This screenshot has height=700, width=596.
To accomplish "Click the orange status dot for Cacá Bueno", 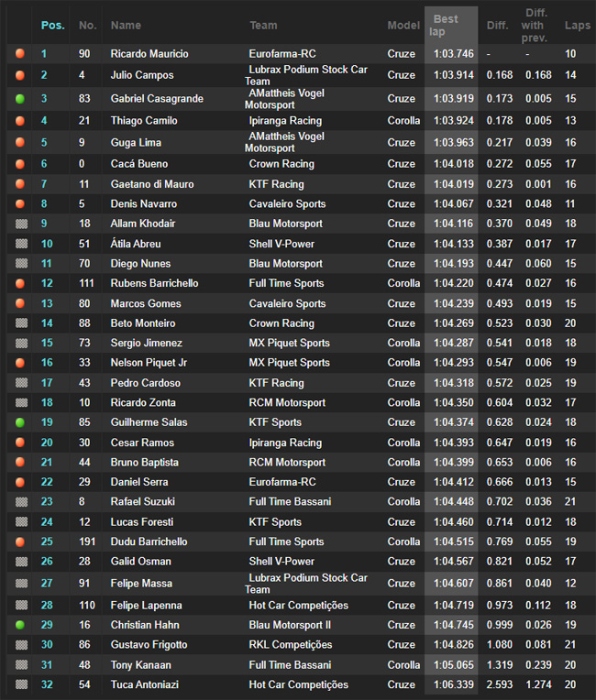I will (x=20, y=164).
